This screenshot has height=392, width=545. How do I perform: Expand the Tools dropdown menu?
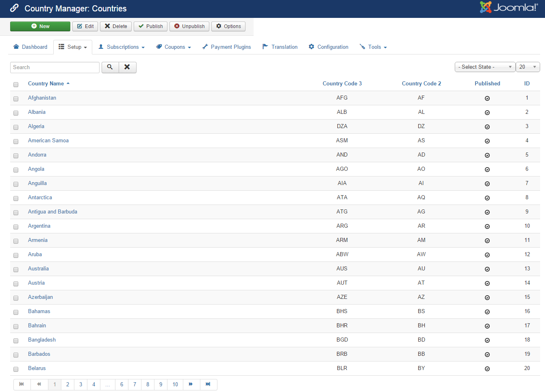(373, 47)
